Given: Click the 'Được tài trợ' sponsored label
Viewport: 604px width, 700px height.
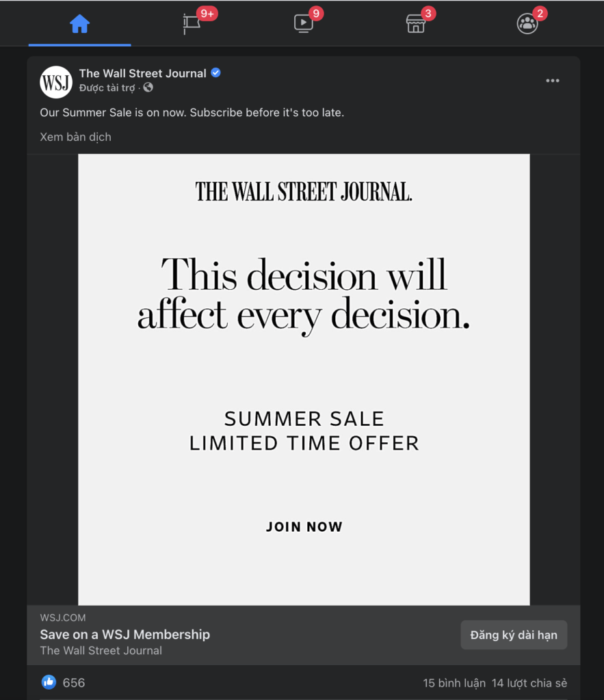Looking at the screenshot, I should [107, 88].
